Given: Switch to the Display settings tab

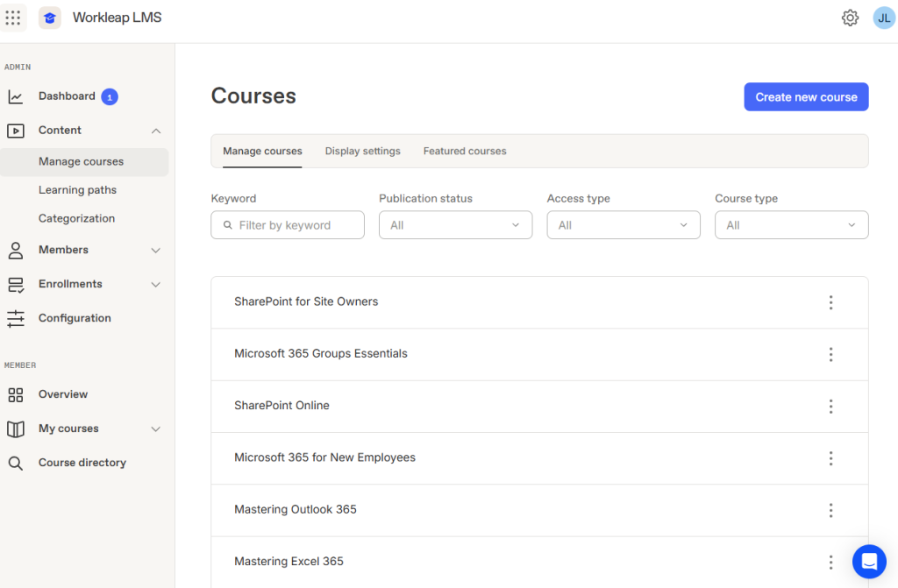Looking at the screenshot, I should click(362, 151).
